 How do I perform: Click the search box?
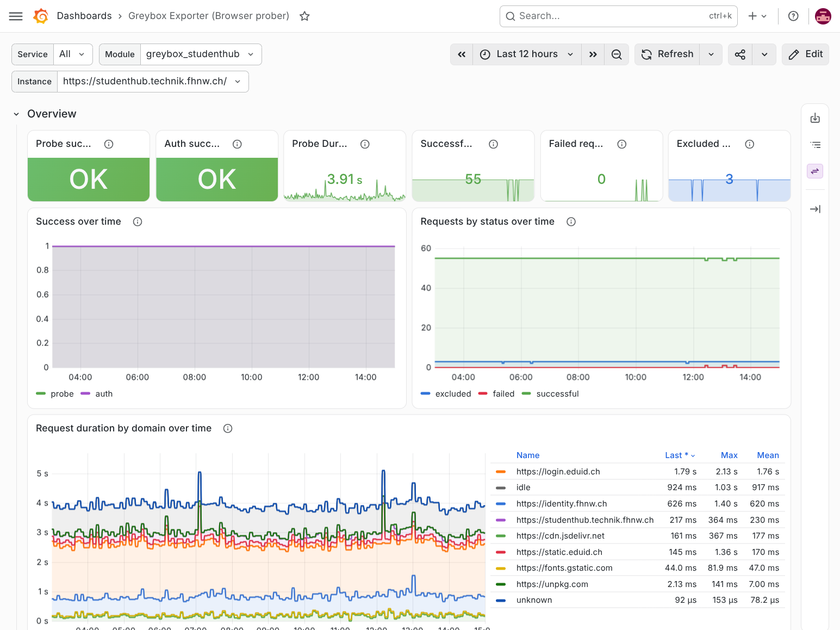tap(618, 16)
